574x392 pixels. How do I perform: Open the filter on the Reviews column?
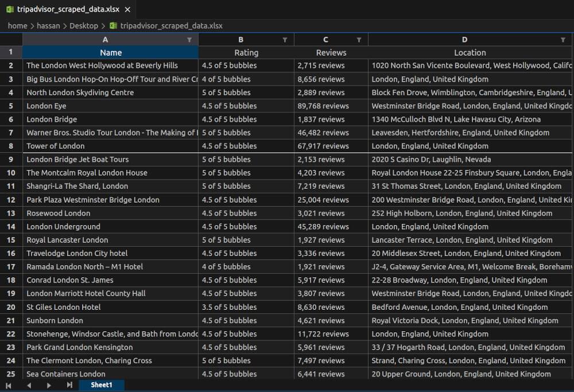[x=359, y=40]
